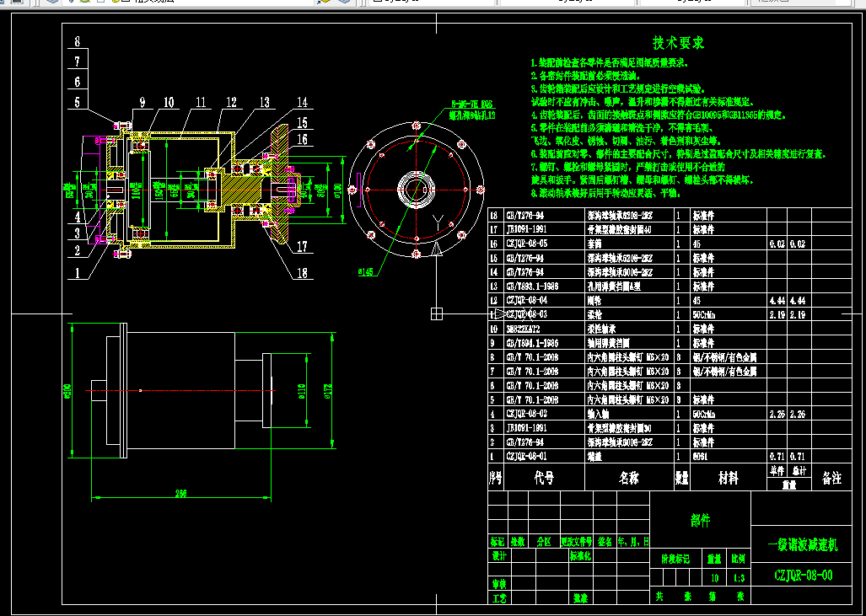
Task: Select the scale value 1:3
Action: click(739, 579)
